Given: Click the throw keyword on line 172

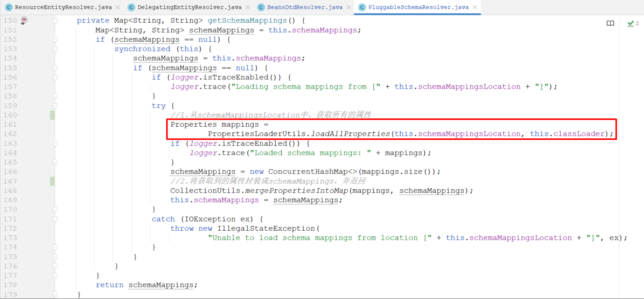Looking at the screenshot, I should coord(182,229).
